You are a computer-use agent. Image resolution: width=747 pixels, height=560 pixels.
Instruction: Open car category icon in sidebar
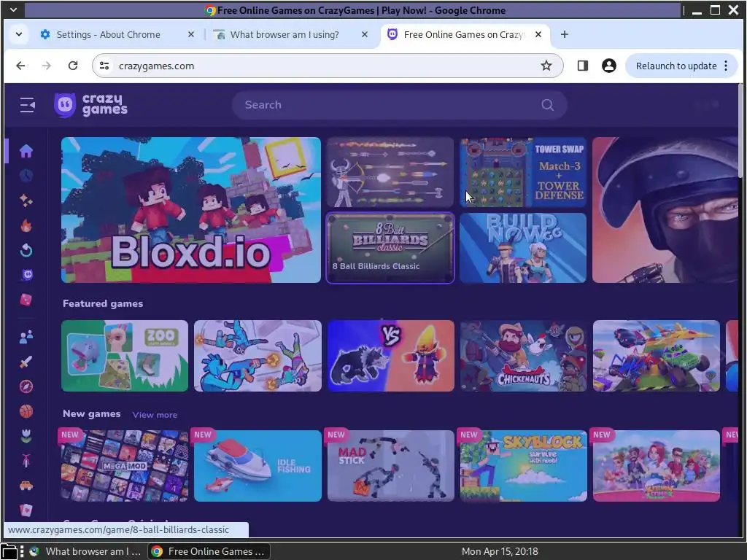click(x=26, y=486)
